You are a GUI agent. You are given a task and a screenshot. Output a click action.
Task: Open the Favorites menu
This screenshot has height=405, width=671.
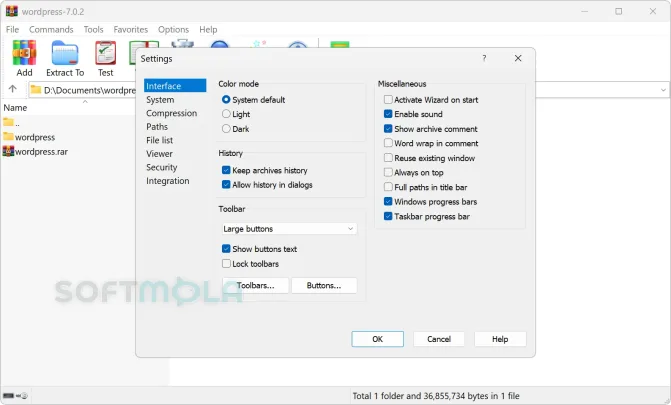[x=131, y=30]
